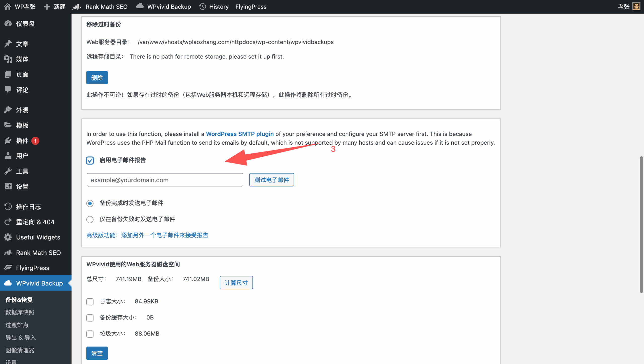Check the log size checkbox

(x=90, y=302)
